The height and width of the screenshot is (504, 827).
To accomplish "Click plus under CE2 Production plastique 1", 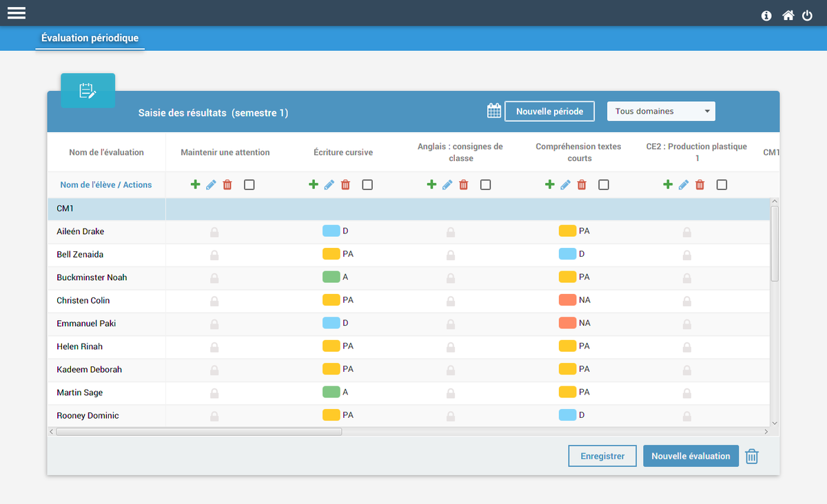I will click(668, 185).
